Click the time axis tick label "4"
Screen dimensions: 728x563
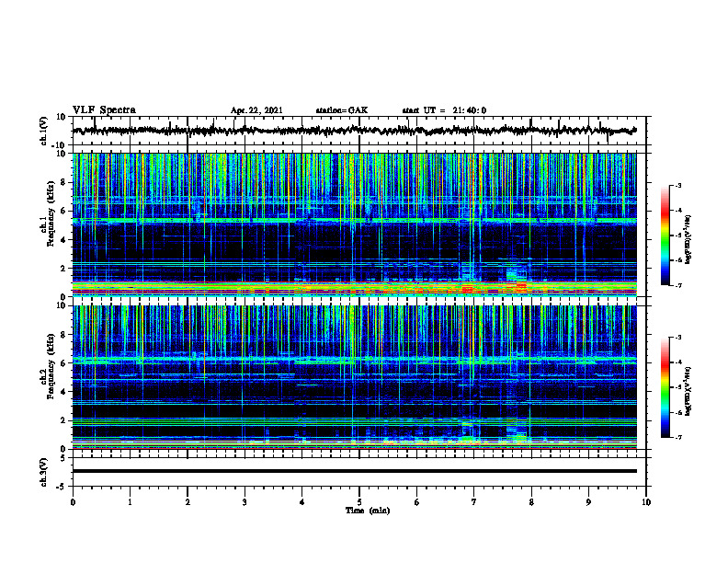coord(302,502)
